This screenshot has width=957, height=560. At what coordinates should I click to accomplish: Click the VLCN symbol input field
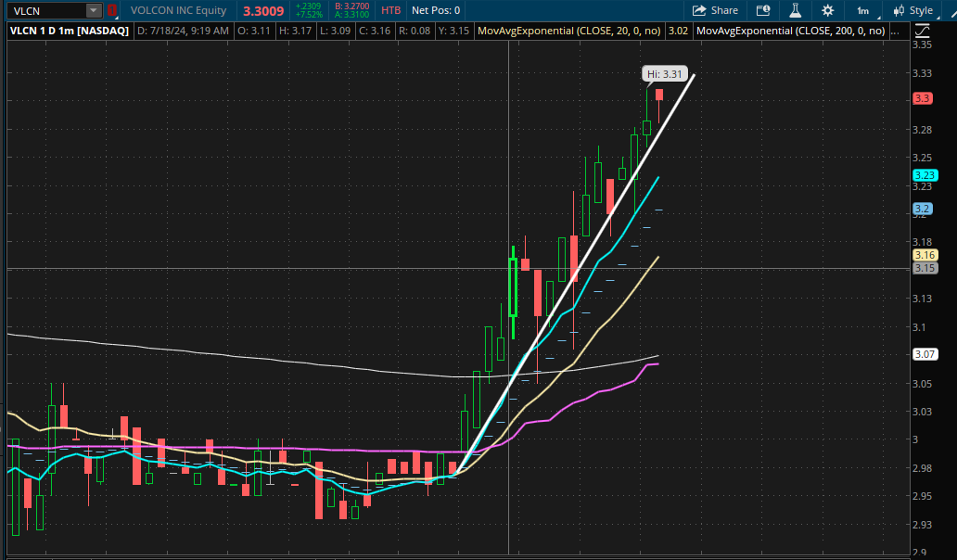(x=47, y=10)
